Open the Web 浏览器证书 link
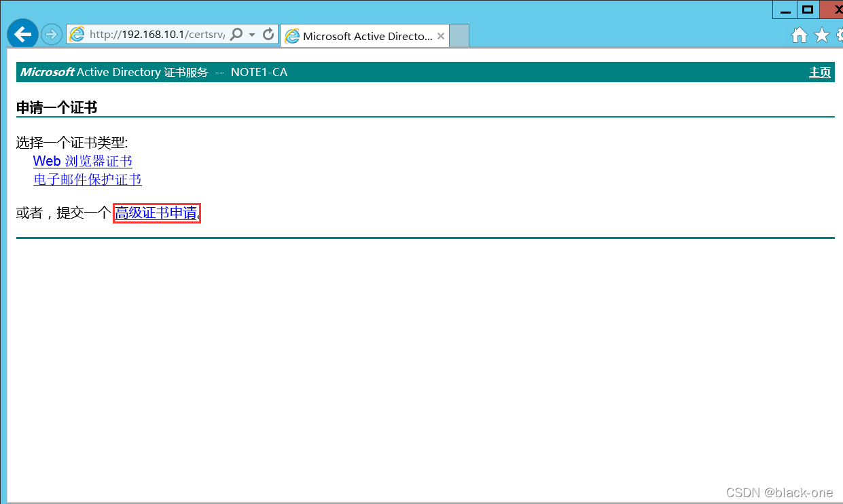The width and height of the screenshot is (843, 504). (83, 161)
